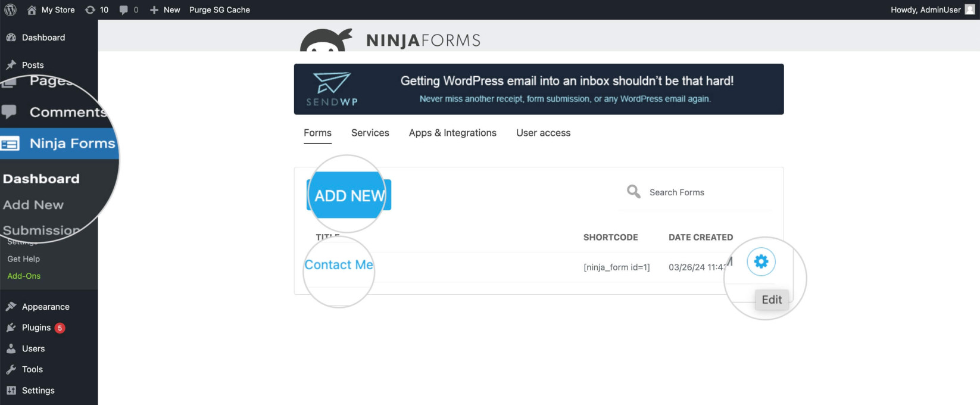This screenshot has width=980, height=405.
Task: Click the ADD NEW form button
Action: 349,195
